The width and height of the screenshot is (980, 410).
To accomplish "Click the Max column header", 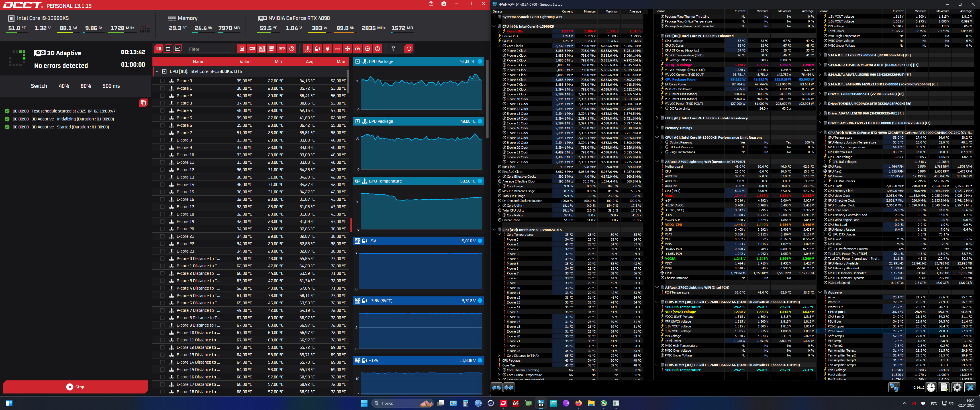I will 340,61.
